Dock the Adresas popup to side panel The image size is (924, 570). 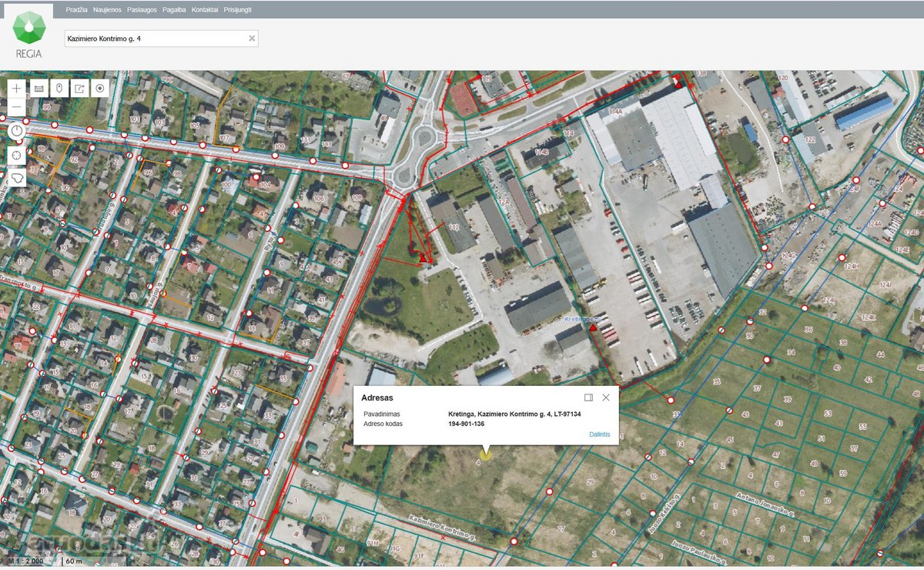589,397
